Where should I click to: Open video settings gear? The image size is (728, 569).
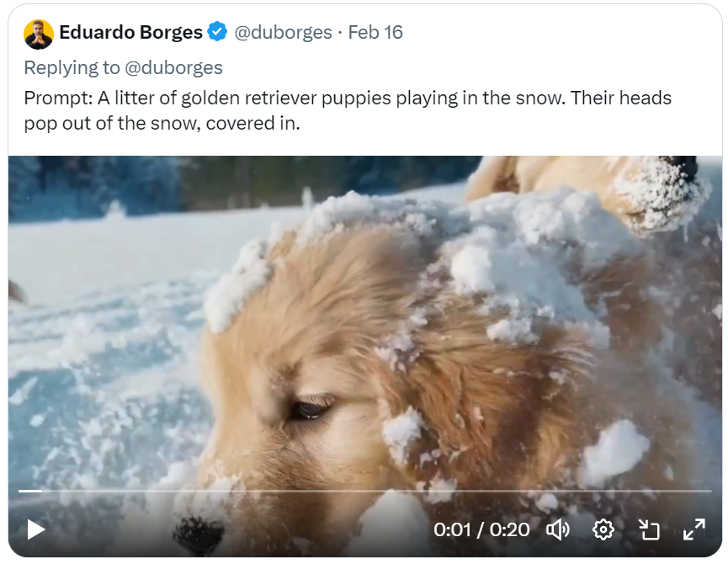(603, 529)
